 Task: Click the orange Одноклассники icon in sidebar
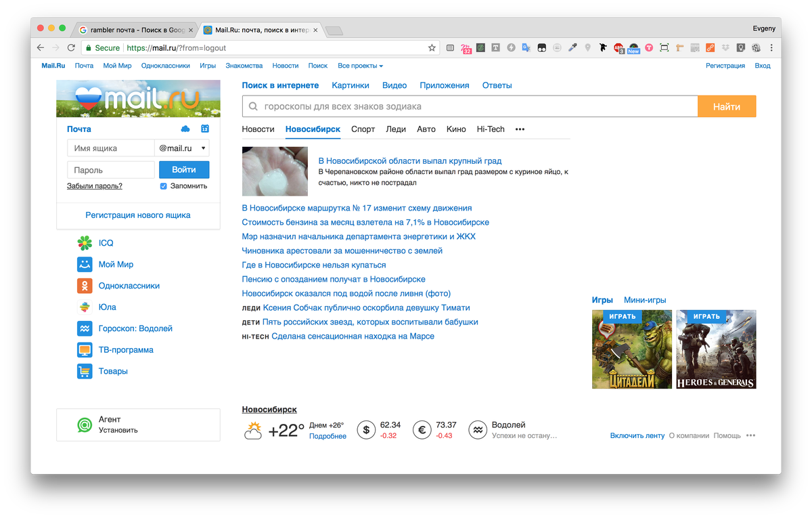84,286
